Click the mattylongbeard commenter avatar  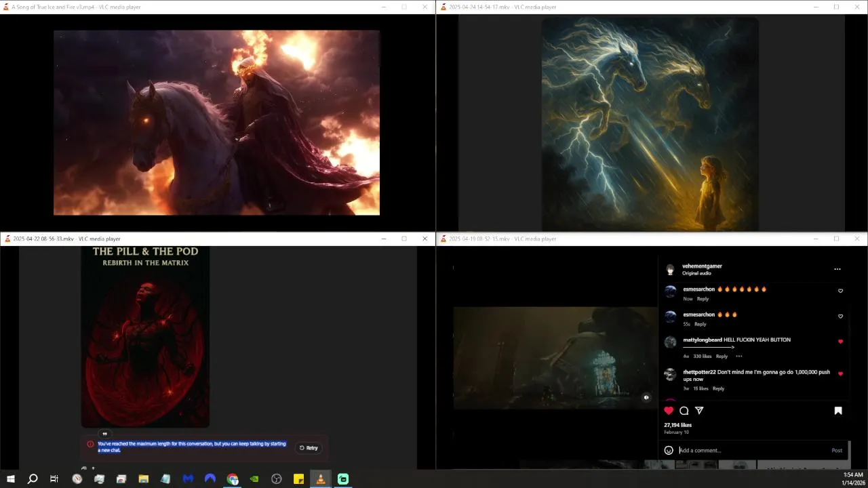[x=670, y=342]
